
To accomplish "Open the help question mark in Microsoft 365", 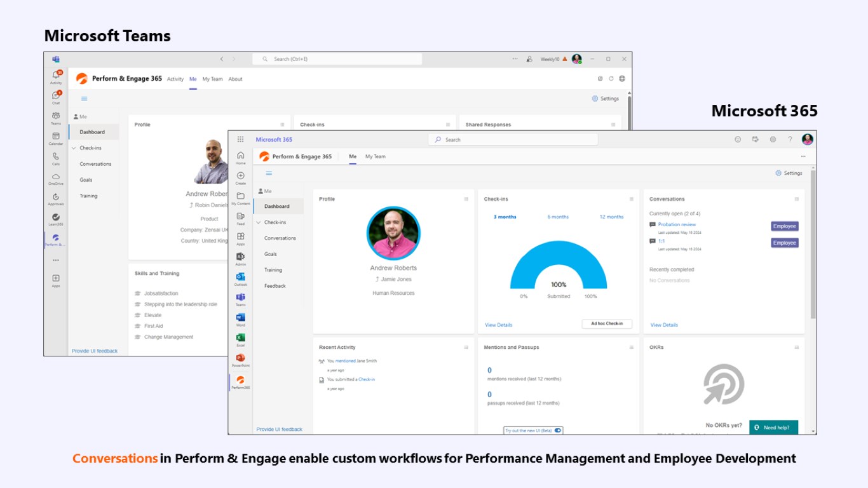I will pos(790,139).
